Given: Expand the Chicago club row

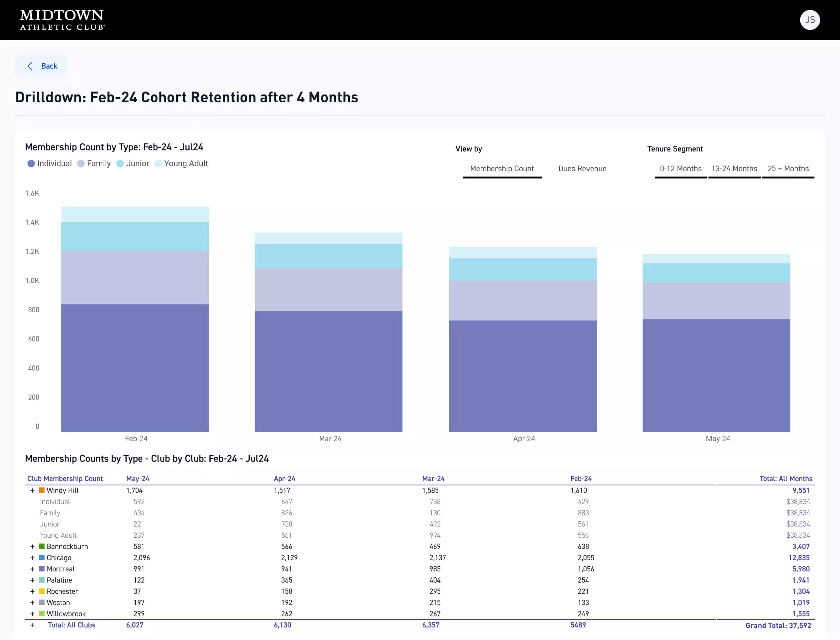Looking at the screenshot, I should pos(32,558).
